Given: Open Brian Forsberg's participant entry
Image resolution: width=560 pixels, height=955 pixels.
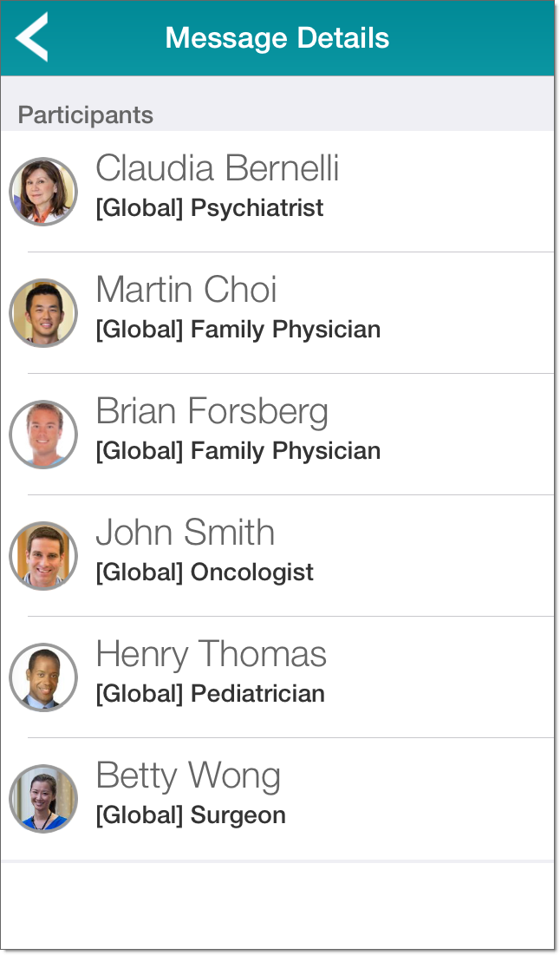Looking at the screenshot, I should point(212,411).
